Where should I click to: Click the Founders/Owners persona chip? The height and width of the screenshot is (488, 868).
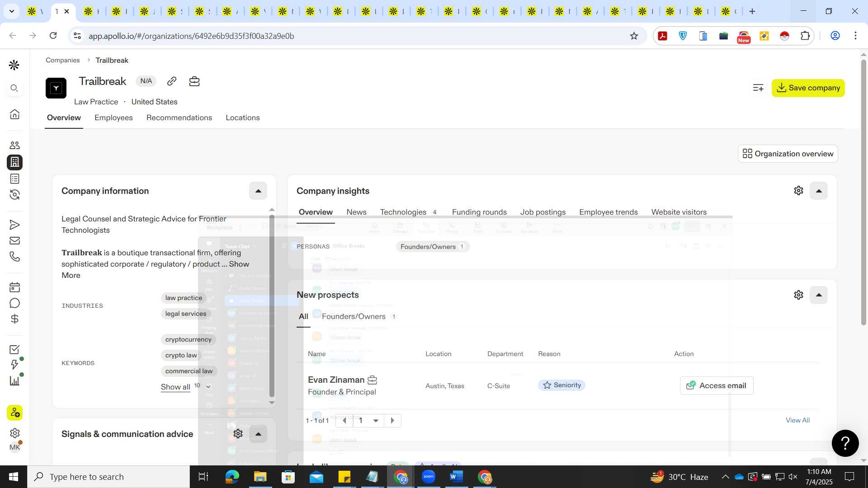click(433, 247)
